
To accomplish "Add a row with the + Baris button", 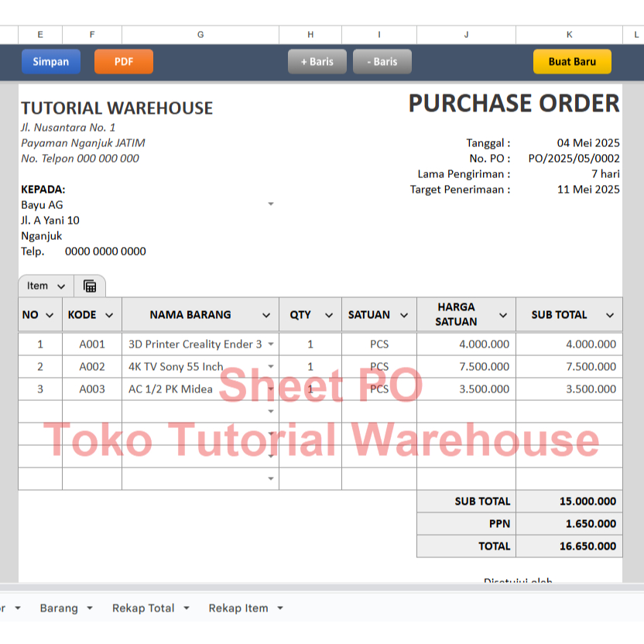I will click(x=317, y=61).
